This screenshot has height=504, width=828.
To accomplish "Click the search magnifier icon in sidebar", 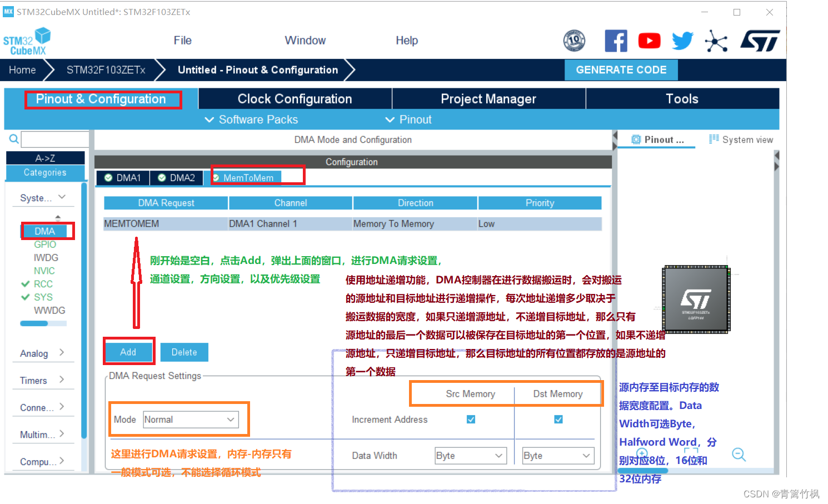I will 14,139.
